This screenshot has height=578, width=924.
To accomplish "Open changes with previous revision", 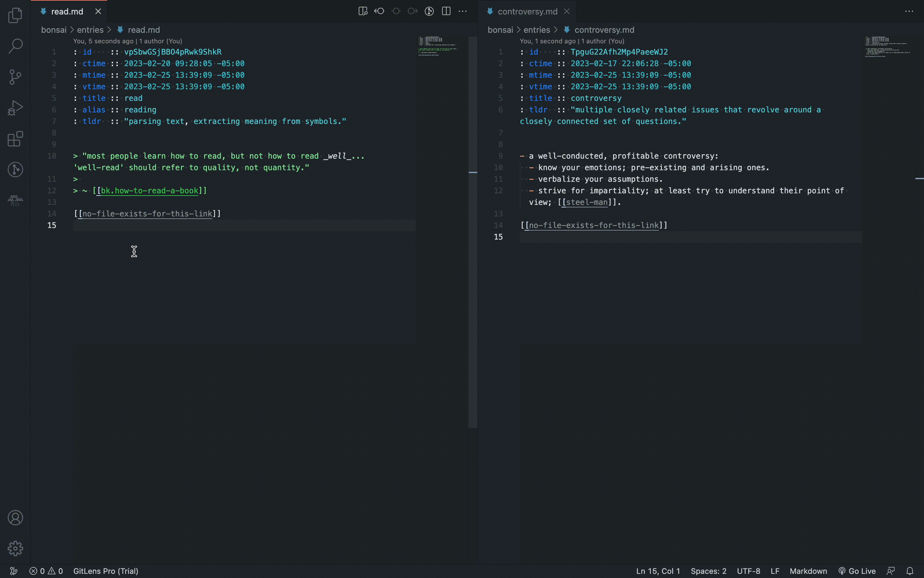I will tap(379, 11).
